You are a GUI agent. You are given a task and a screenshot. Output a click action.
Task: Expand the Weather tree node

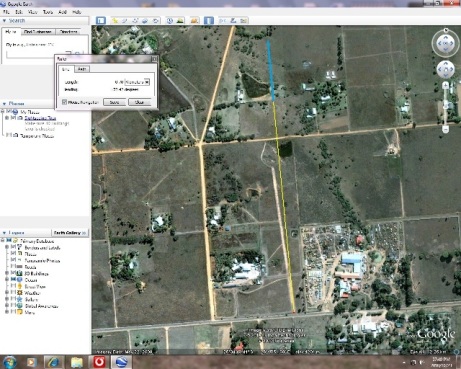pyautogui.click(x=7, y=293)
